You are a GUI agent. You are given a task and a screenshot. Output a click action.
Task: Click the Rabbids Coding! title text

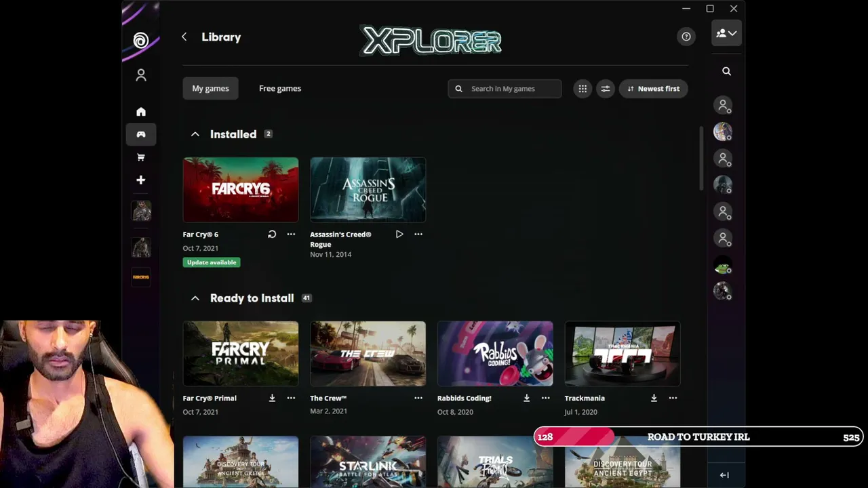[x=465, y=399]
